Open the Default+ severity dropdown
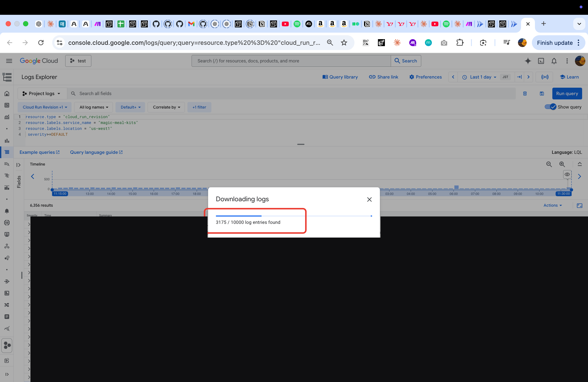 (x=130, y=107)
